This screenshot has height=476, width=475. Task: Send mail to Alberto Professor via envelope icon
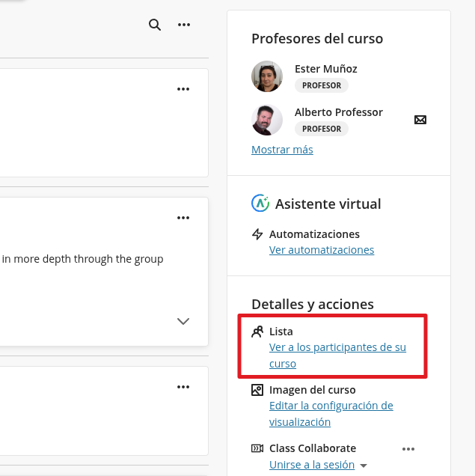[420, 120]
